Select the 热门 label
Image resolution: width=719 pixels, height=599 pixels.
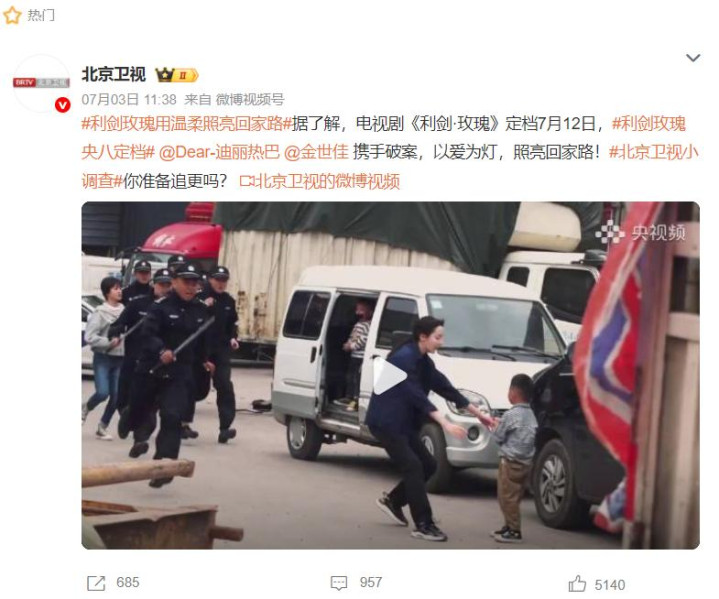coord(41,16)
